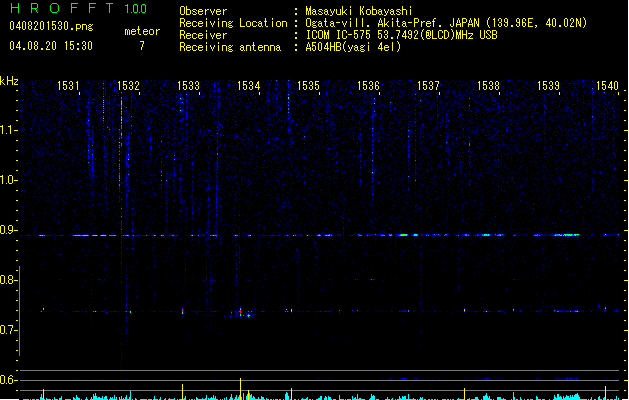629x400 pixels.
Task: Click the HROFFT 1.0.0 title text
Action: click(x=78, y=8)
